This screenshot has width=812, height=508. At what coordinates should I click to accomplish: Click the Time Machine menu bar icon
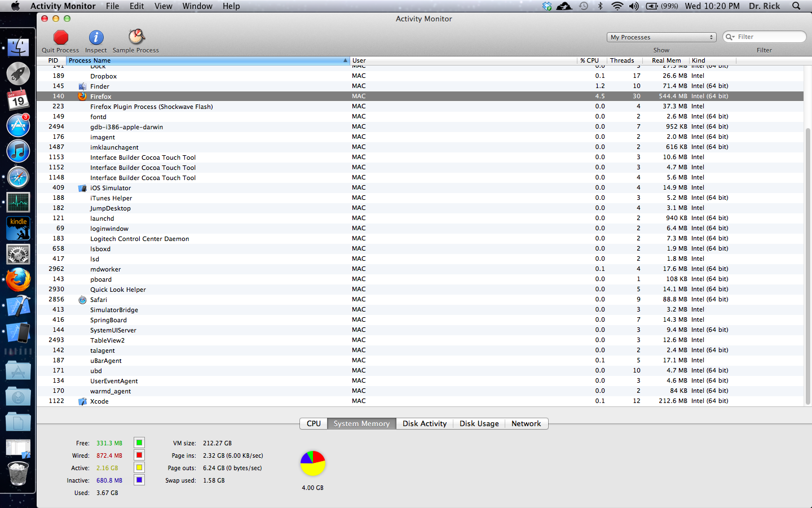click(x=584, y=6)
